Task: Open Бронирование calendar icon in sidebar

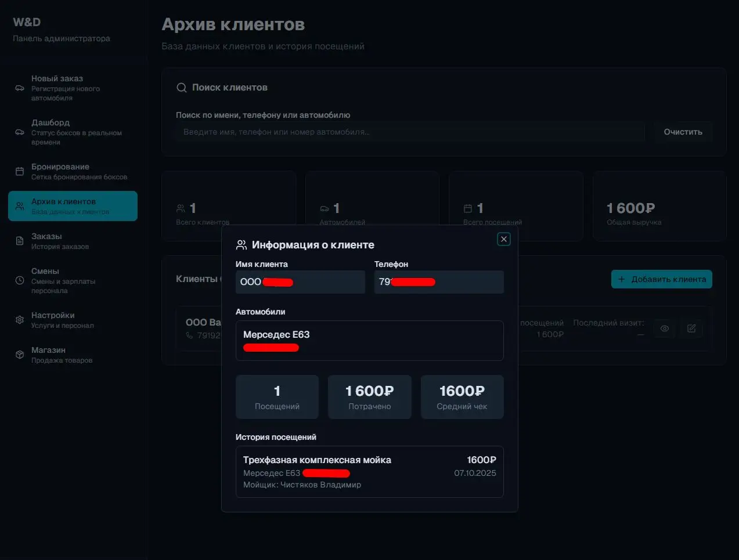Action: 19,171
